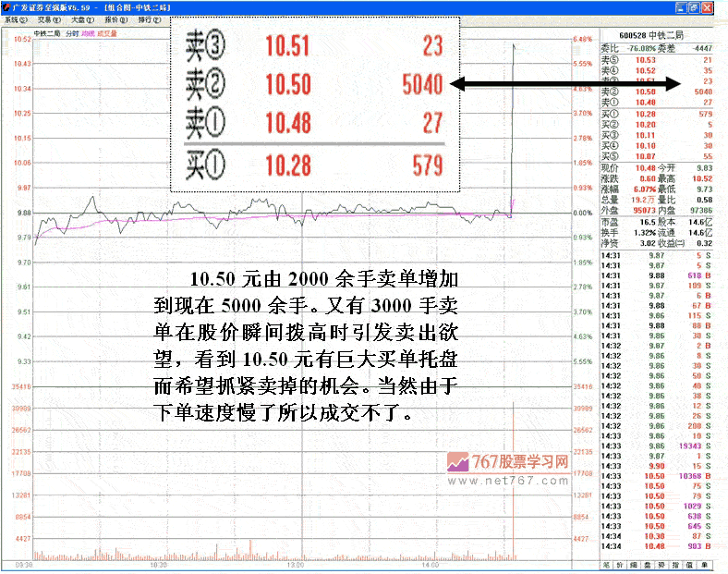This screenshot has height=574, width=728.
Task: Open the 报价 menu
Action: [113, 18]
